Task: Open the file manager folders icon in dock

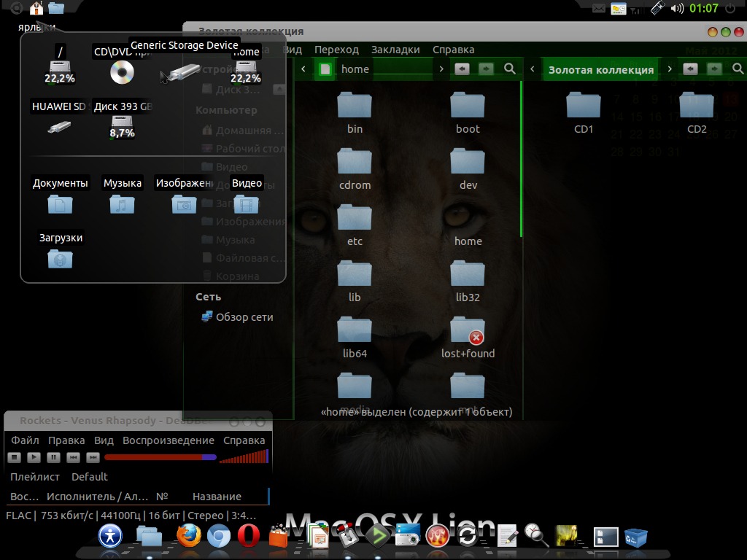Action: 149,537
